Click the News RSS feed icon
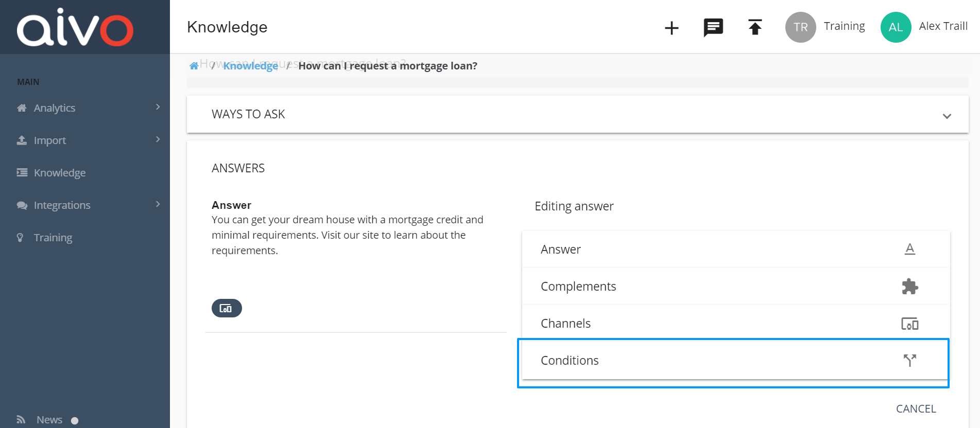This screenshot has width=980, height=428. pos(21,419)
